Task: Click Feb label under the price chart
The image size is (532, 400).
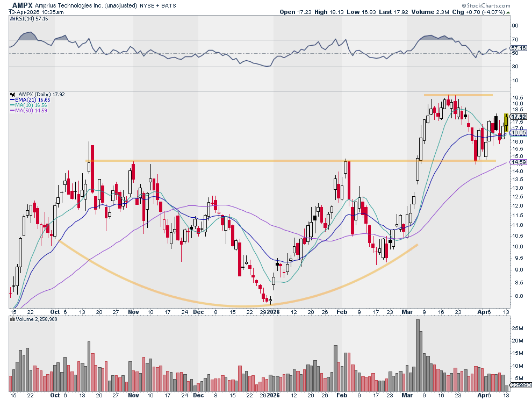Action: (x=342, y=312)
